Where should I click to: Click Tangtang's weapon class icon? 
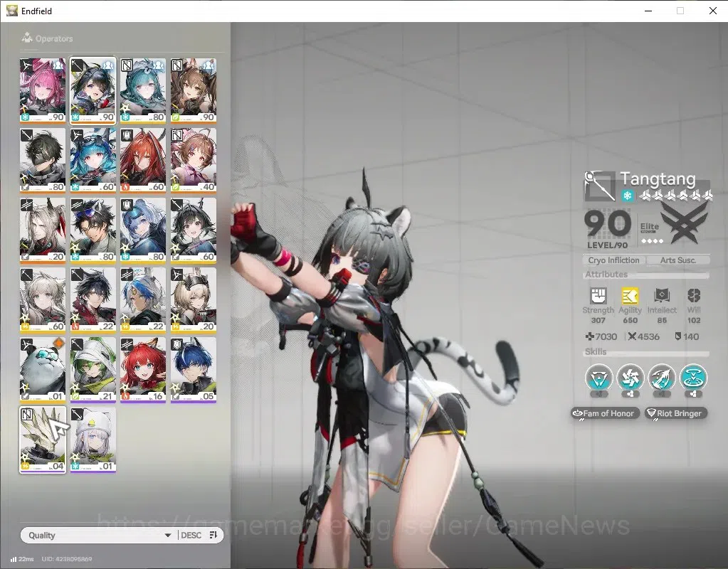pos(599,186)
